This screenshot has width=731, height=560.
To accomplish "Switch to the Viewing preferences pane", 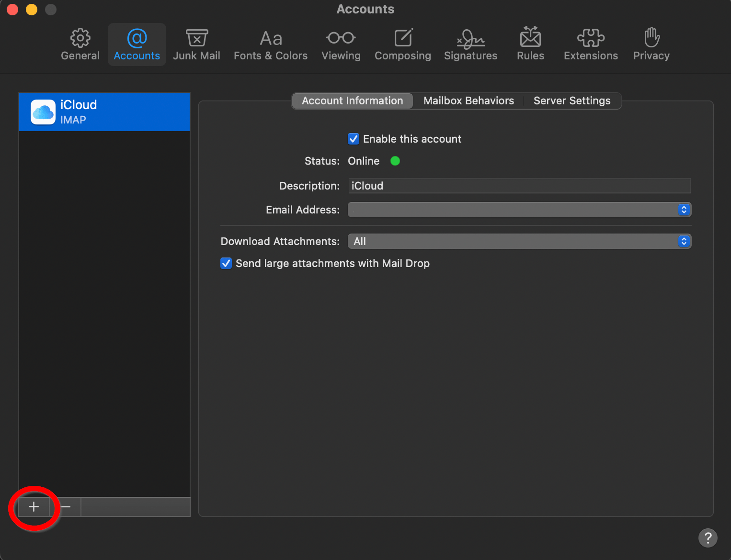I will (x=341, y=45).
